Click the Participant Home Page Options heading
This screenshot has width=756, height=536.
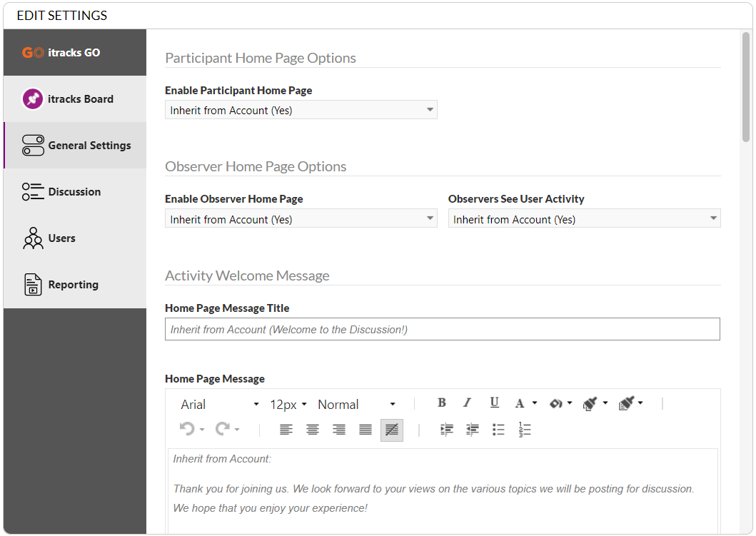click(261, 58)
